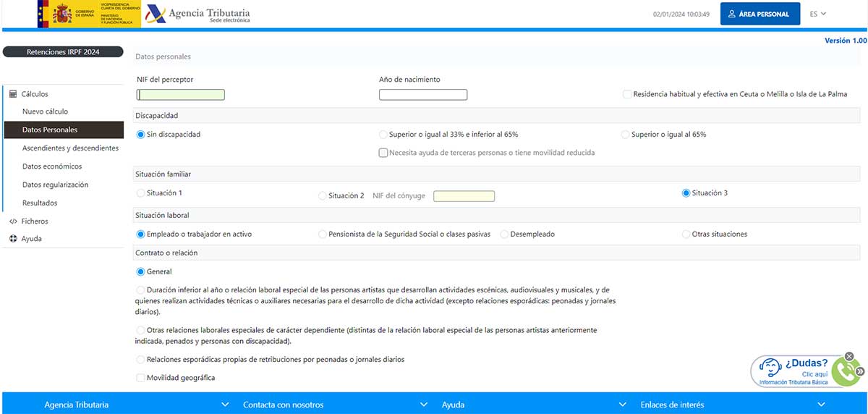Viewport: 868px width, 414px height.
Task: Click the calculator icon beside Cálculos
Action: coord(13,94)
